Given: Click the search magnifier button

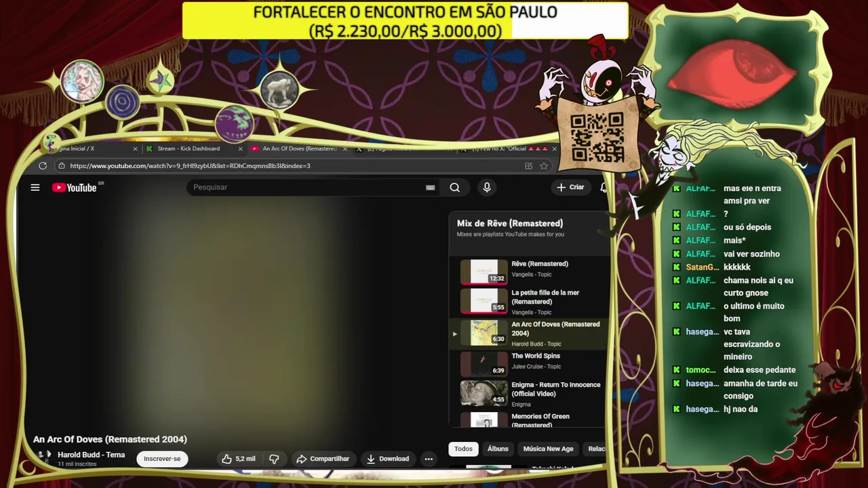Looking at the screenshot, I should 455,188.
